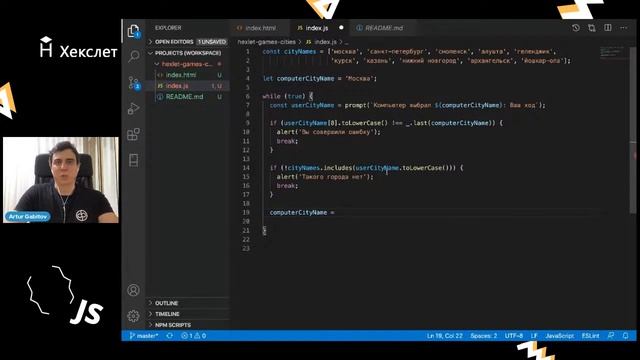Click Ln 19, Col 22 in status bar
Viewport: 640px width, 360px height.
point(444,336)
